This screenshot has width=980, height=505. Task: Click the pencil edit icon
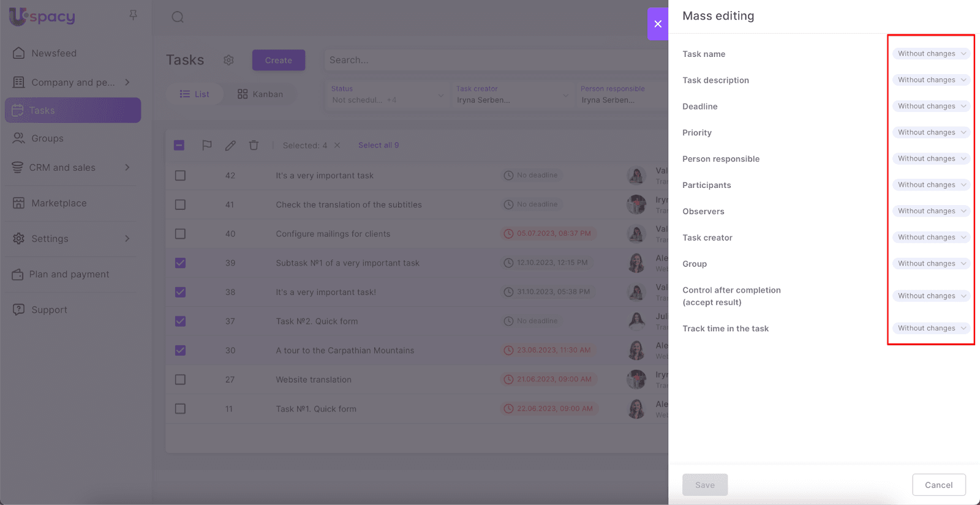(230, 145)
